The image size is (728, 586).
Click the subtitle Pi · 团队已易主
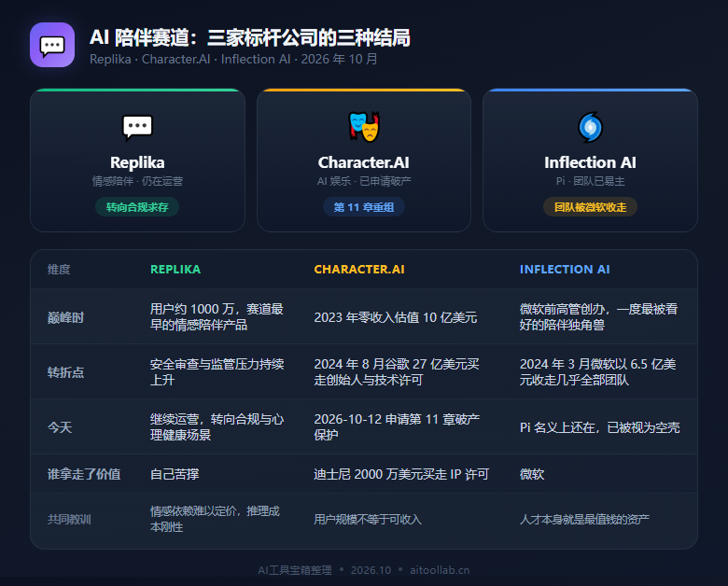590,181
